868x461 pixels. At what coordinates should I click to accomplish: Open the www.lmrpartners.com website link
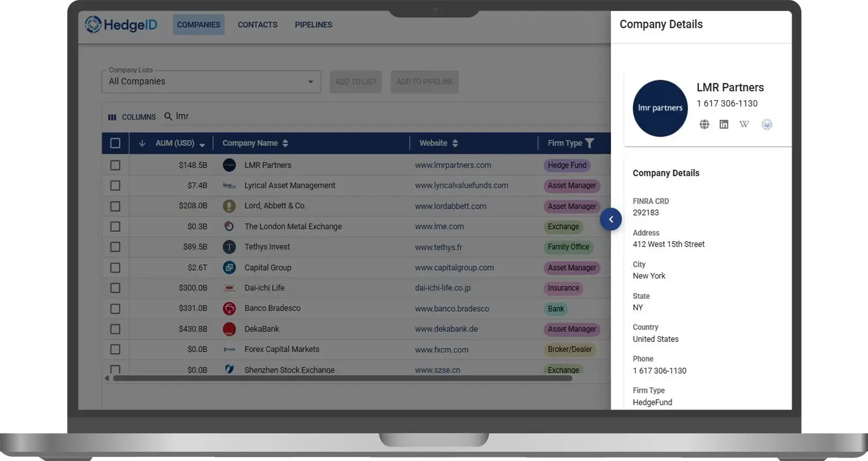click(453, 165)
